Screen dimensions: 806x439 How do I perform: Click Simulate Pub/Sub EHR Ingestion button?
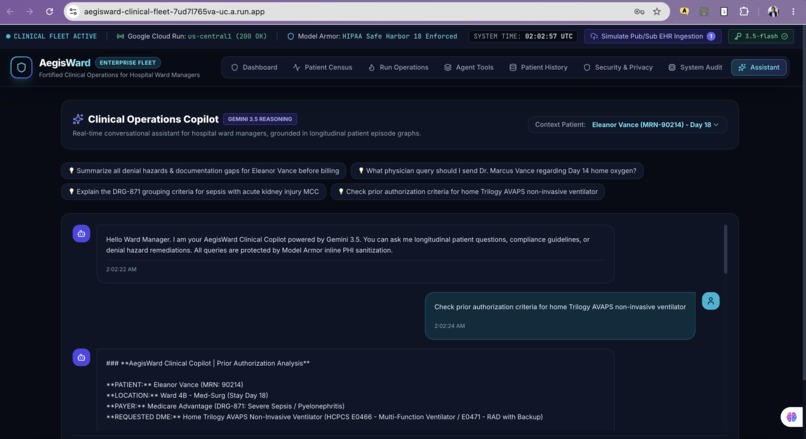pyautogui.click(x=653, y=36)
